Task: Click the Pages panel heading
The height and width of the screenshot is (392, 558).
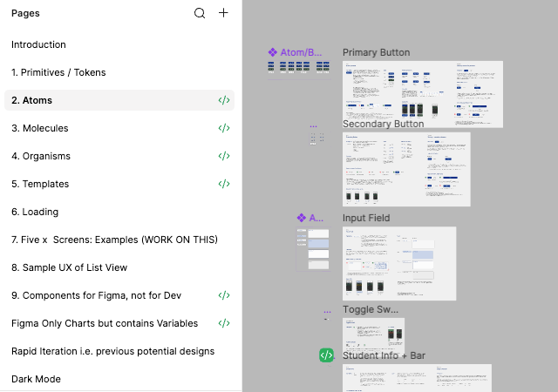Action: (25, 13)
